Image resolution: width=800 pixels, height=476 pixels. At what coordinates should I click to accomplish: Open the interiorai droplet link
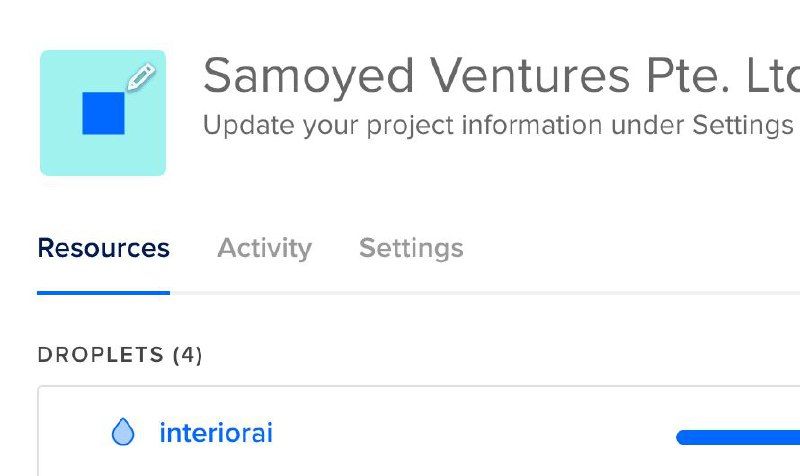(x=216, y=433)
